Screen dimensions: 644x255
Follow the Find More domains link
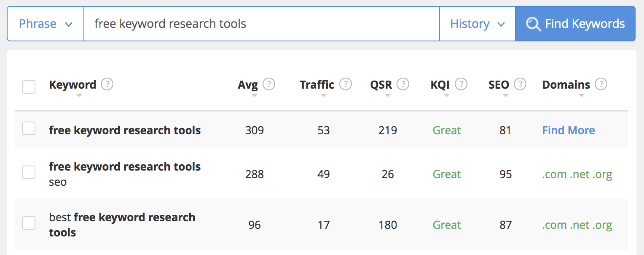pyautogui.click(x=569, y=130)
